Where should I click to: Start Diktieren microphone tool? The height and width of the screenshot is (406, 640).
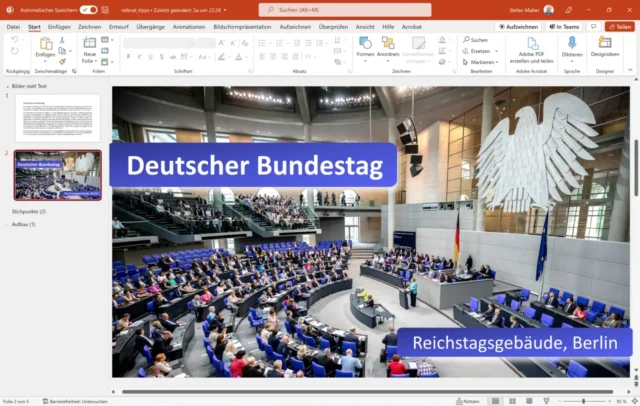coord(572,47)
